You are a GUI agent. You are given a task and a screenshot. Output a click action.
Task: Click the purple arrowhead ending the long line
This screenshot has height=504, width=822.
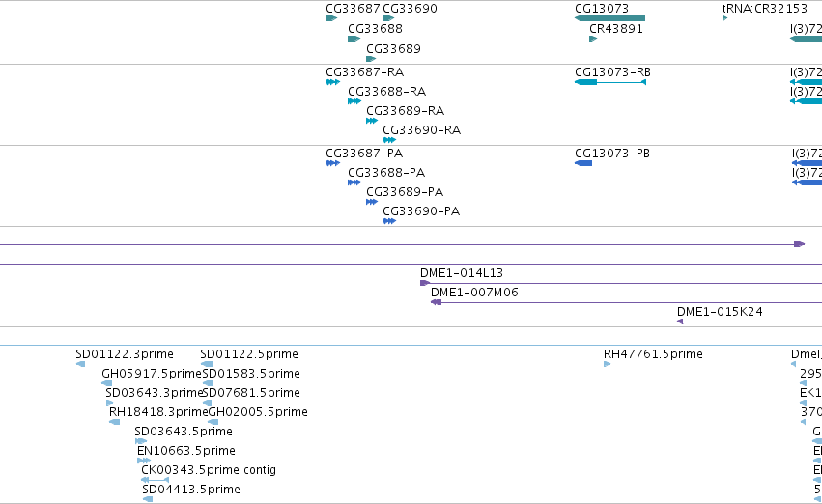[800, 244]
